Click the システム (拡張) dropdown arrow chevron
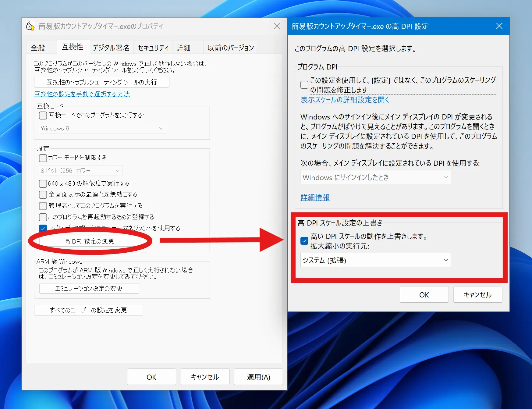The height and width of the screenshot is (409, 532). point(445,260)
